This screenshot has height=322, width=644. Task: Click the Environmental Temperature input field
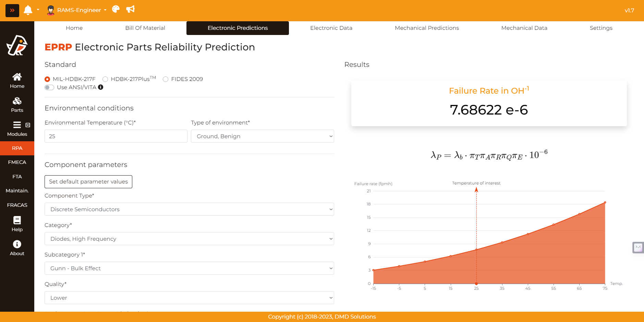[x=116, y=136]
